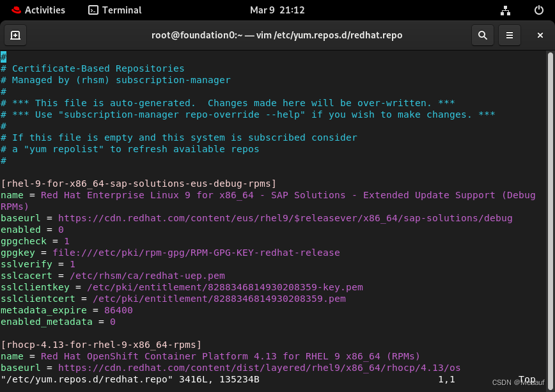Click the sslcacert redhat-uep.pem path
The height and width of the screenshot is (392, 555).
[x=147, y=276]
